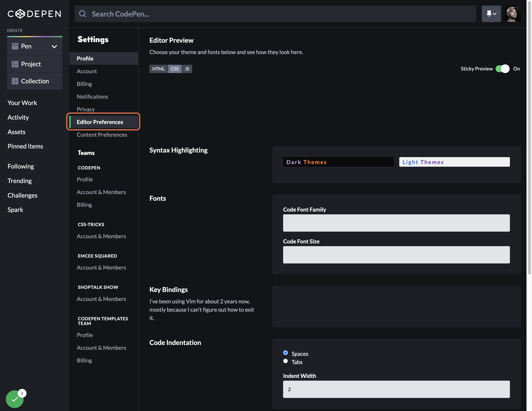Open the Activity page
Viewport: 532px width, 411px height.
[x=18, y=117]
